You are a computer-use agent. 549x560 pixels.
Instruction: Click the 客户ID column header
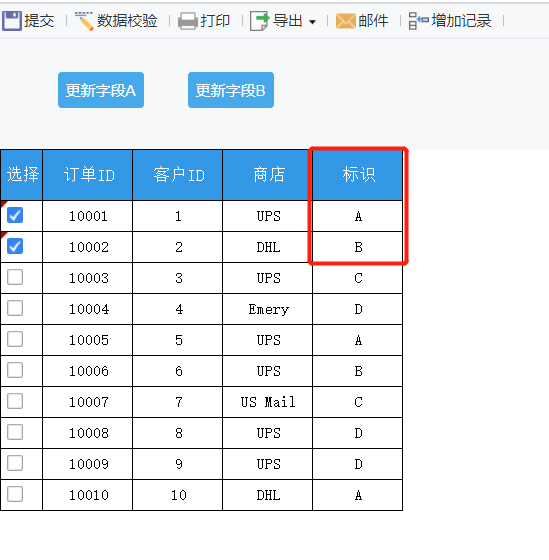point(178,175)
